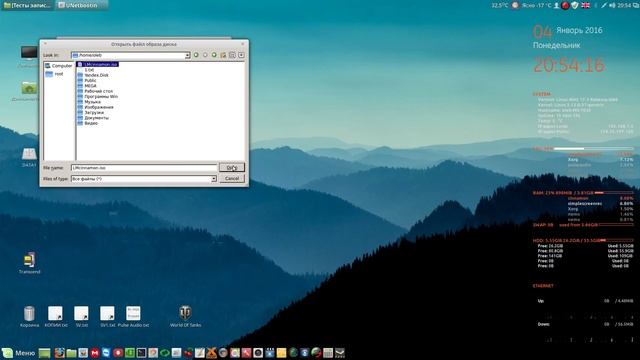Select the Рабочий стол folder
The height and width of the screenshot is (360, 640).
(x=95, y=91)
